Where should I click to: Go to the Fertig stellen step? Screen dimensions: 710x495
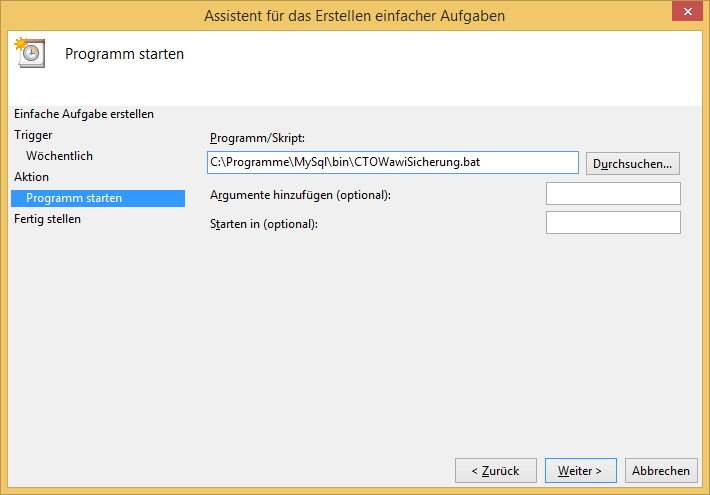tap(47, 219)
